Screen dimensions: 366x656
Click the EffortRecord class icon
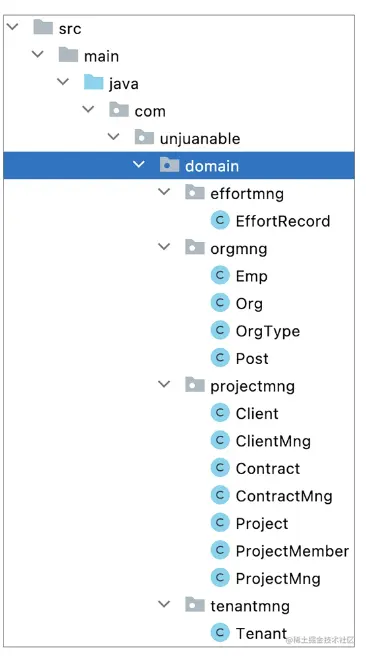tap(220, 220)
